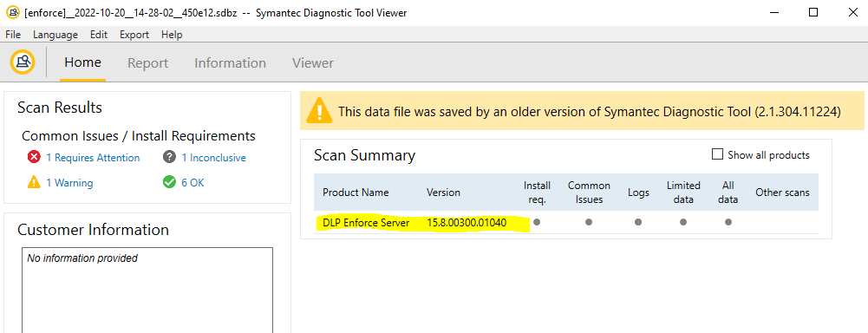The image size is (868, 333).
Task: Click inside the Customer Information text box
Action: click(x=147, y=290)
